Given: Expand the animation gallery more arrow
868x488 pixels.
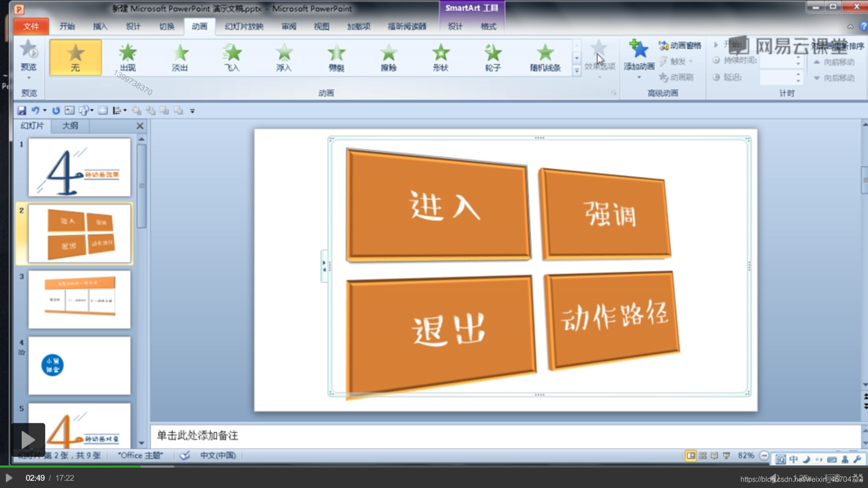Looking at the screenshot, I should 576,70.
